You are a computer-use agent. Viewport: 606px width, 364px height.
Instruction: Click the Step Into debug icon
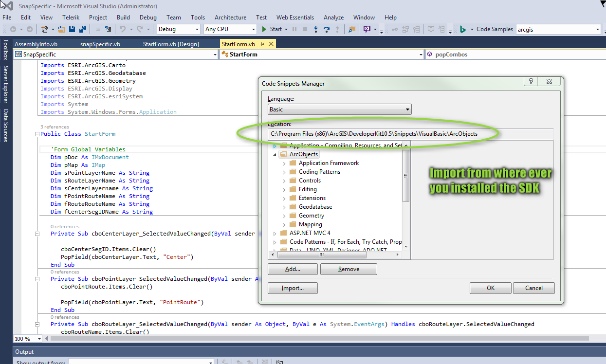click(315, 29)
